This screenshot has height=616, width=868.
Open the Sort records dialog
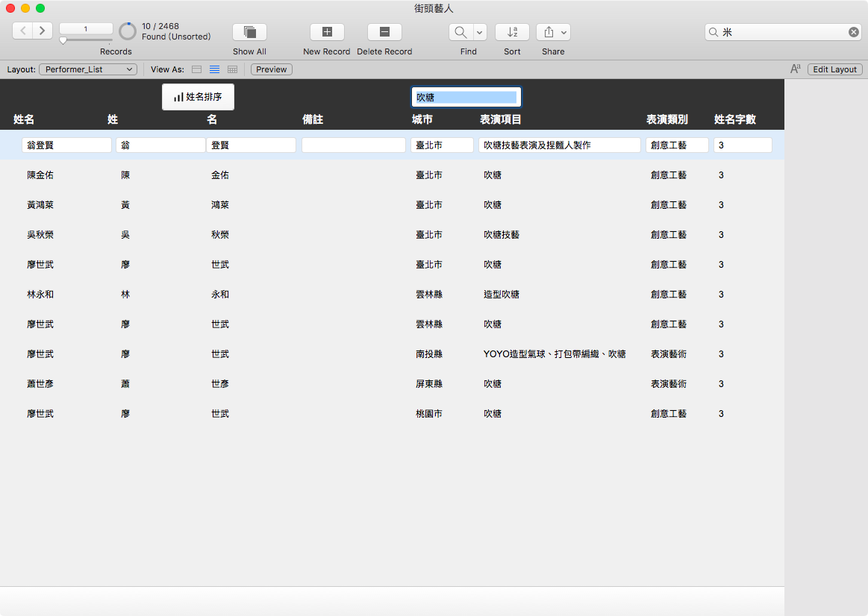(512, 32)
